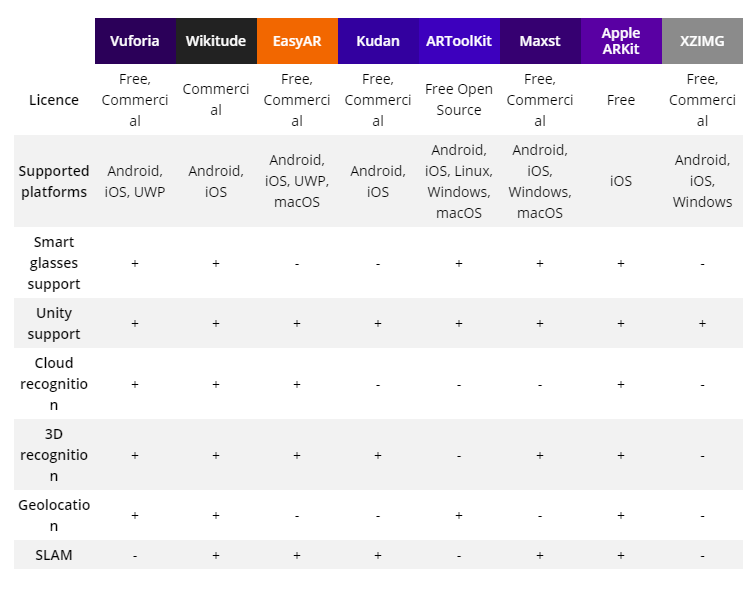Viewport: 744px width, 596px height.
Task: Select the Supported platforms row label
Action: tap(54, 181)
